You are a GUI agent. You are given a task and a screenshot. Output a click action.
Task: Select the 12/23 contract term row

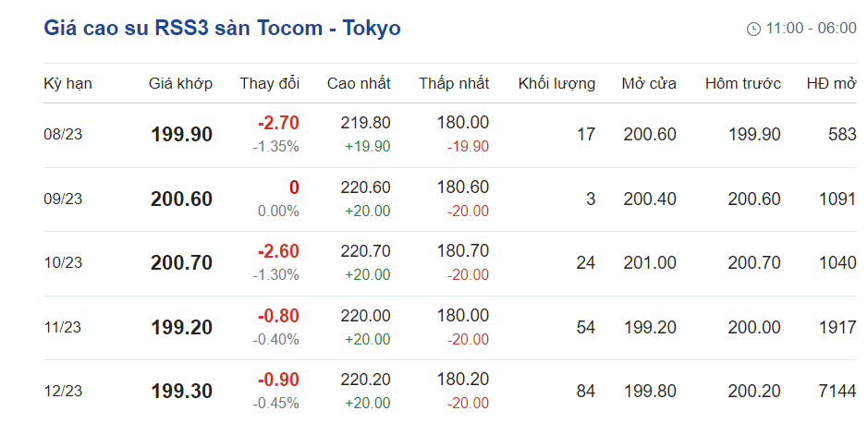63,392
